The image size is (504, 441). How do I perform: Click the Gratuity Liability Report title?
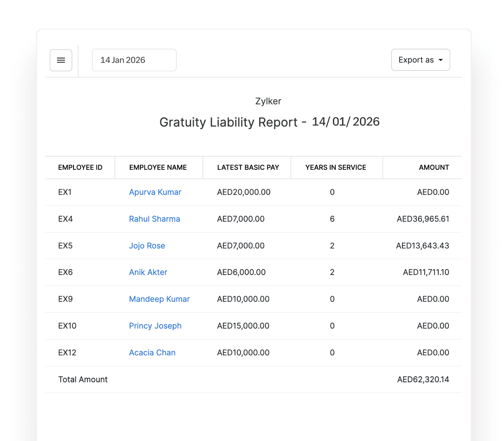coord(270,122)
